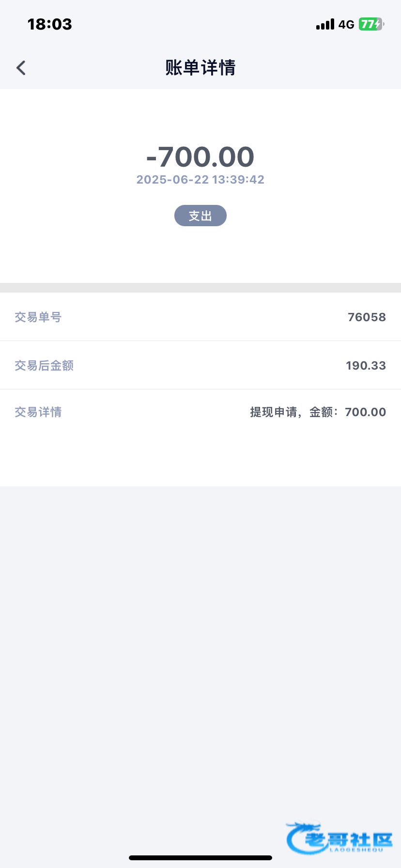Viewport: 401px width, 868px height.
Task: Tap the status bar clock showing 18:03
Action: 49,24
